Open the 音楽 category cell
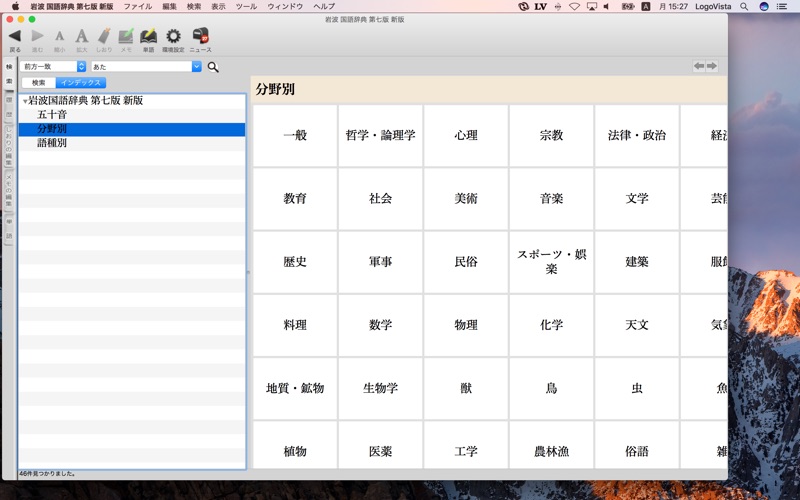800x500 pixels. [552, 198]
